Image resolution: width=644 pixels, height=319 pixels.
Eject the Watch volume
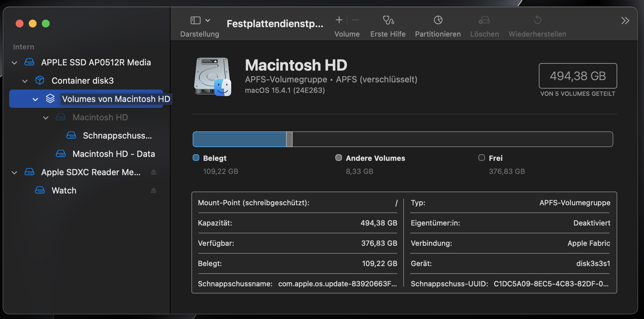tap(153, 191)
